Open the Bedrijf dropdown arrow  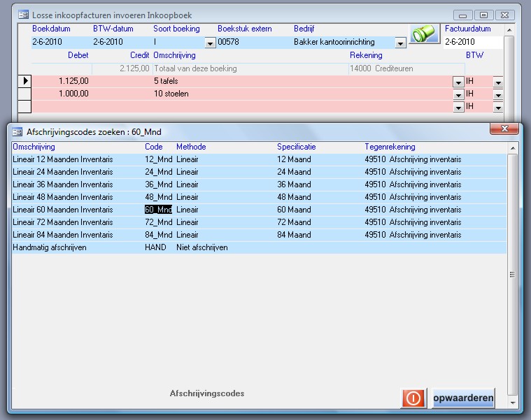click(400, 43)
